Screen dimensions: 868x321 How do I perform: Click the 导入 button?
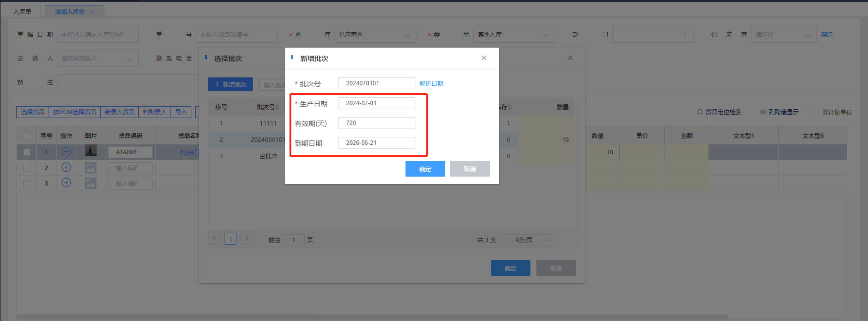181,112
